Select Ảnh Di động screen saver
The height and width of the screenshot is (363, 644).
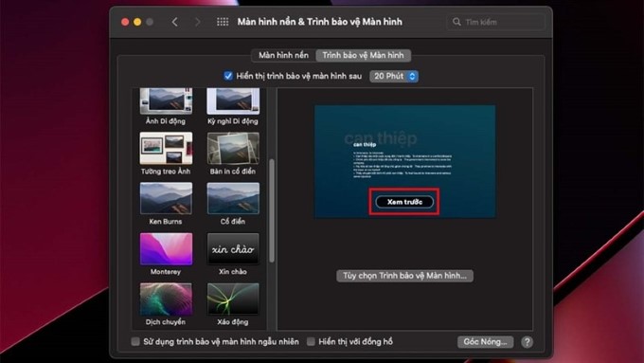[166, 101]
